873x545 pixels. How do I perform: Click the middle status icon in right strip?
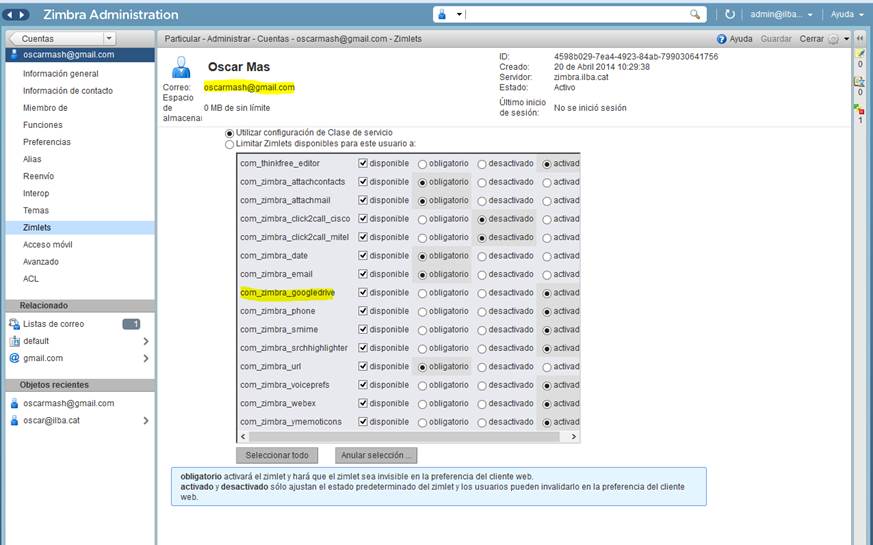(x=860, y=82)
